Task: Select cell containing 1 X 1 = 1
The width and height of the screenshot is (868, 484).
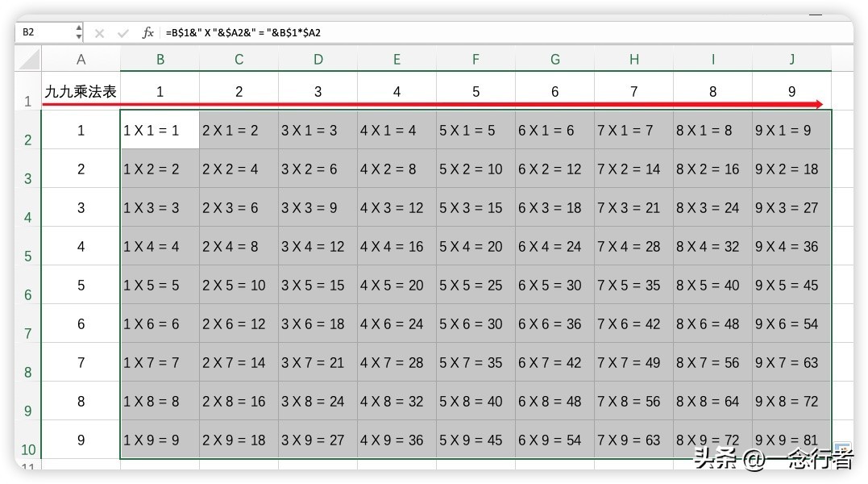Action: point(160,130)
